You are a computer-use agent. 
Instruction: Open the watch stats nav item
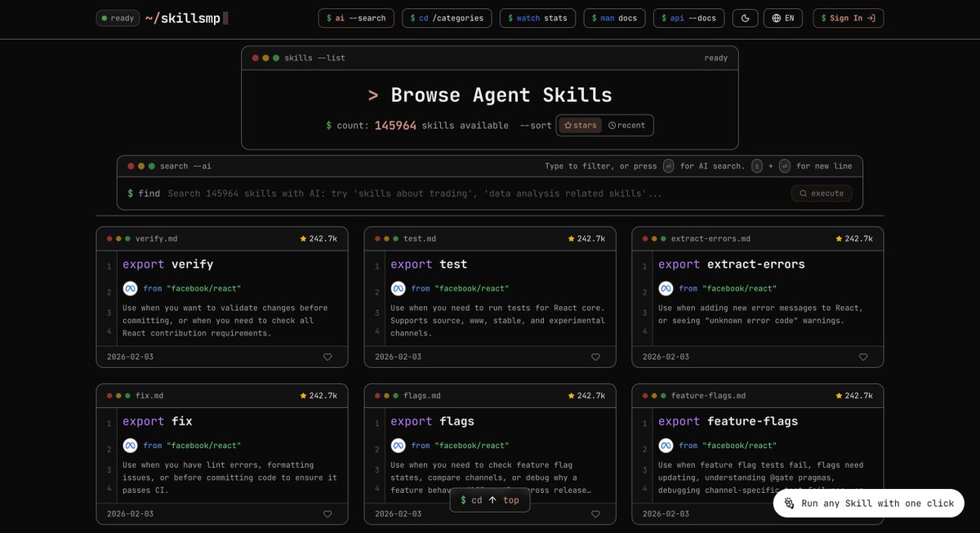coord(538,18)
